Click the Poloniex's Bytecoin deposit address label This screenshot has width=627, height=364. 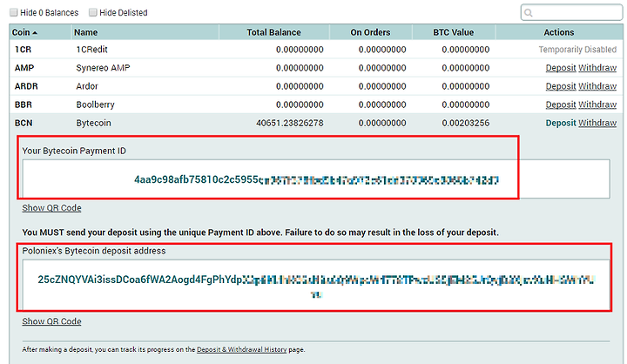point(94,251)
